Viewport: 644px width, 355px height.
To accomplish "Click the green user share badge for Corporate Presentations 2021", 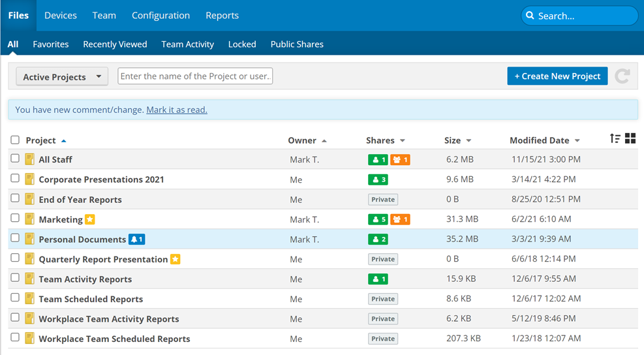I will pos(378,179).
